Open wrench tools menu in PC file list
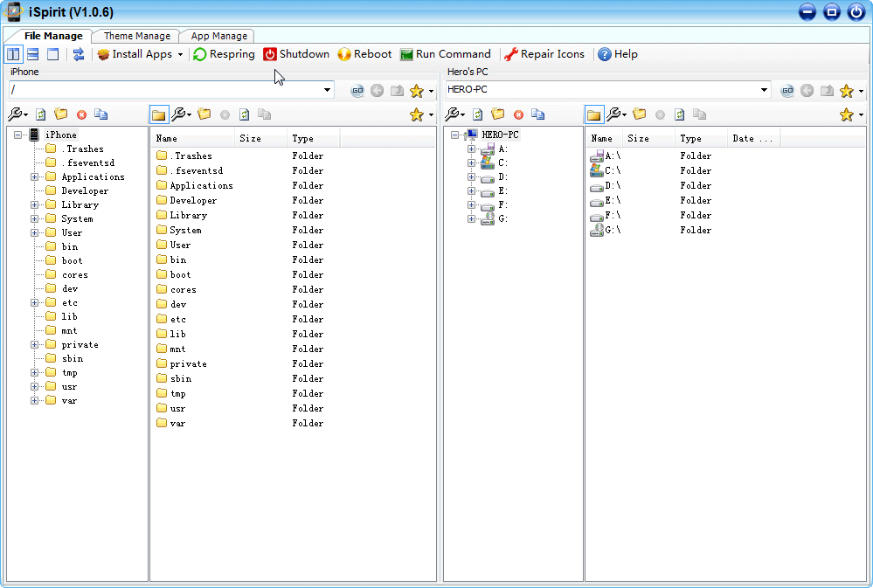 pos(616,114)
